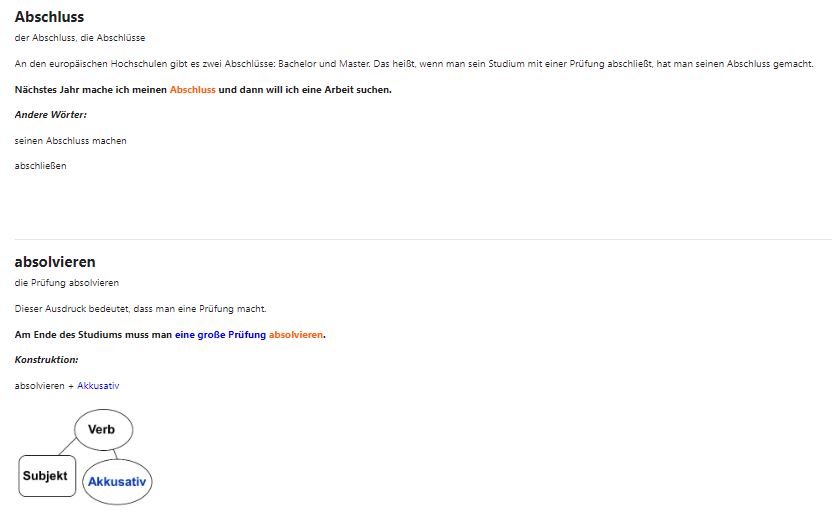Click the 'die Prüfung absolvieren' subtitle

click(x=67, y=283)
